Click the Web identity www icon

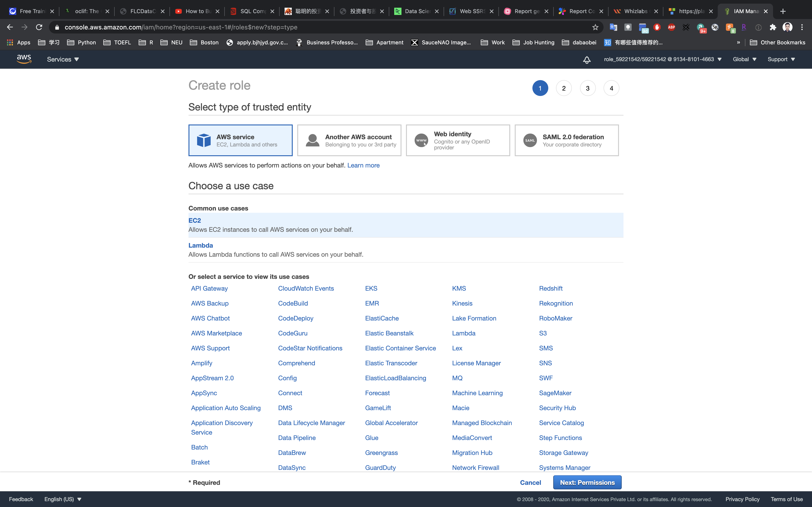(x=421, y=141)
